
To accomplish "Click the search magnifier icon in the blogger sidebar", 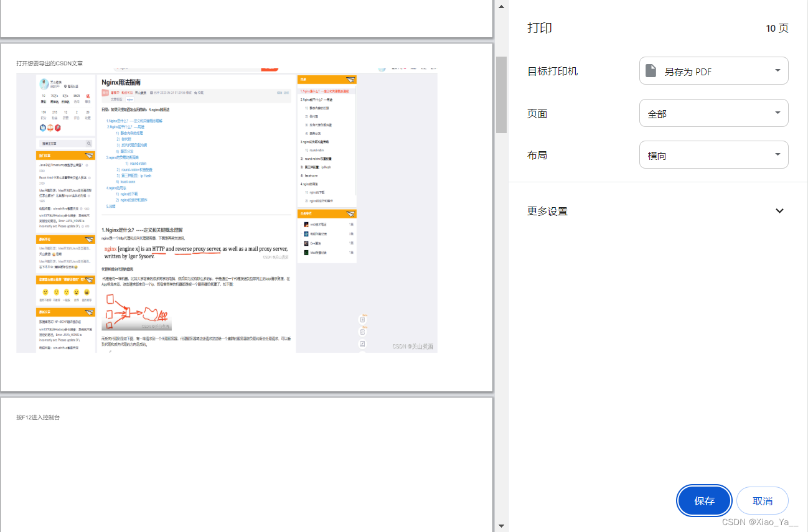I will 88,143.
